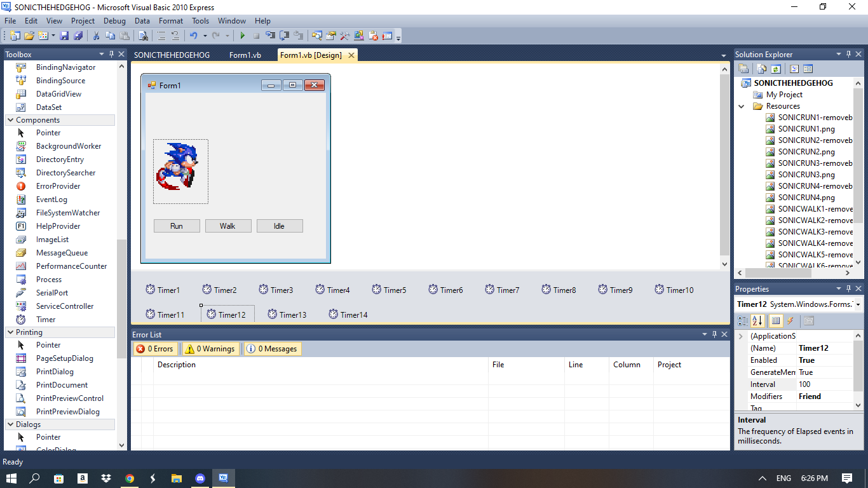
Task: Click the Step Into toolbar icon
Action: 271,36
